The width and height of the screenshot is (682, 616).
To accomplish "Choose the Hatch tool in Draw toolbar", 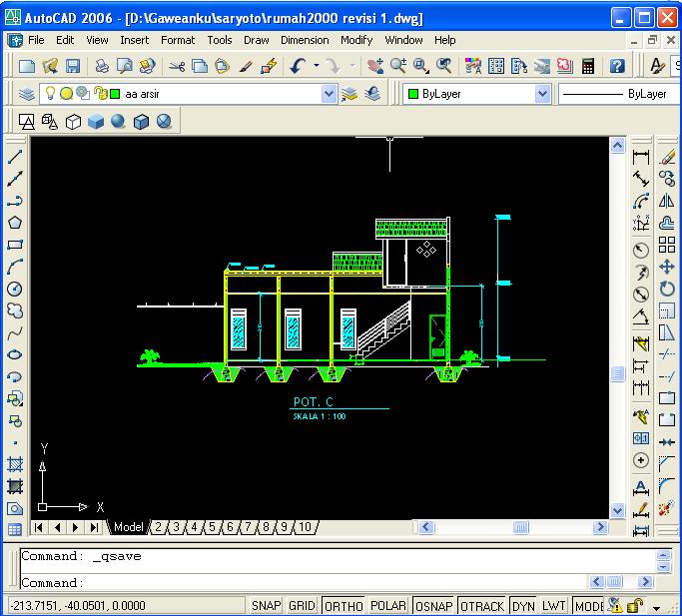I will pyautogui.click(x=15, y=464).
